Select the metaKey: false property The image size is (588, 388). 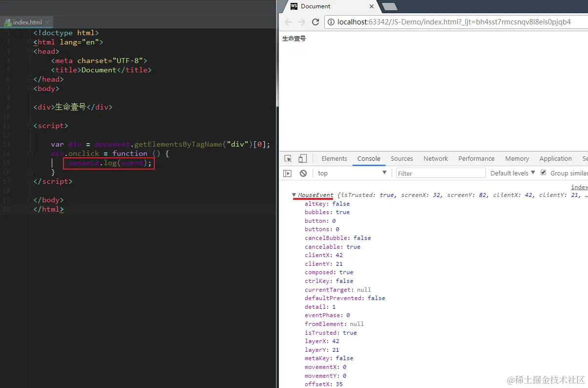(329, 358)
